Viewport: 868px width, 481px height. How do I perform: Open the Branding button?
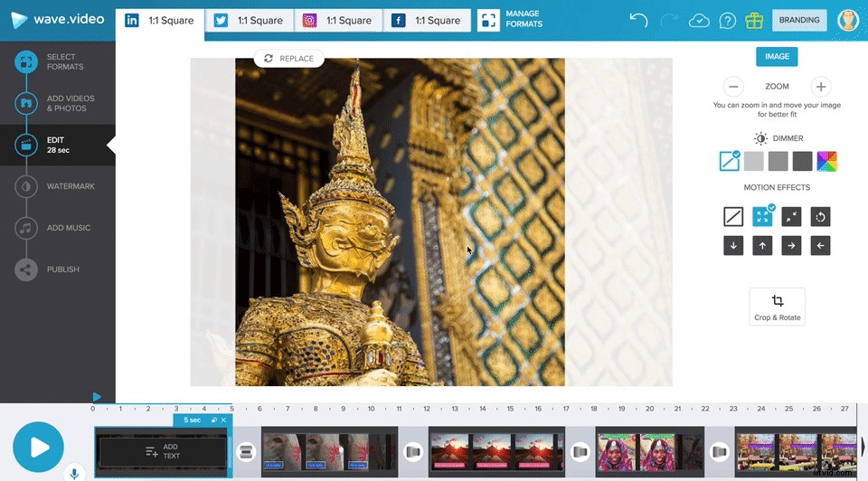click(x=799, y=20)
